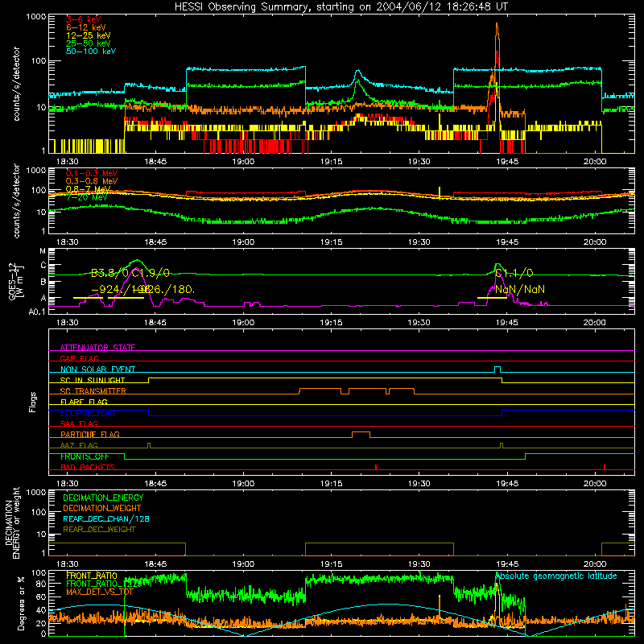644x644 pixels.
Task: Click the SAA_FLAG label
Action: 79,423
